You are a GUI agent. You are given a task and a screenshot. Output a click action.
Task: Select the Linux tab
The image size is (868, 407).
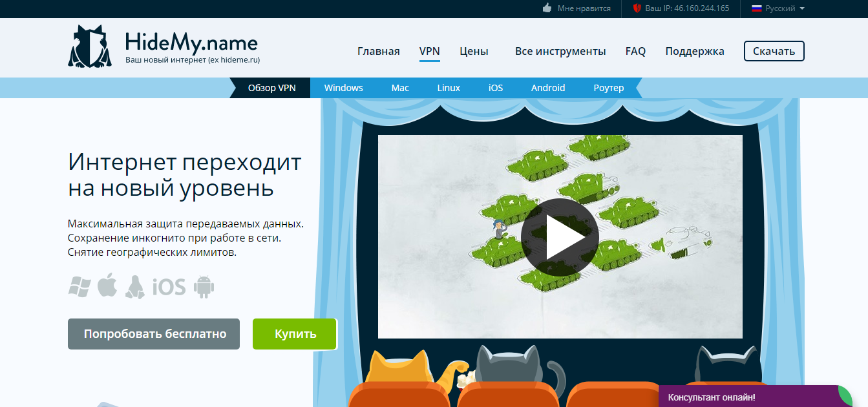point(449,88)
